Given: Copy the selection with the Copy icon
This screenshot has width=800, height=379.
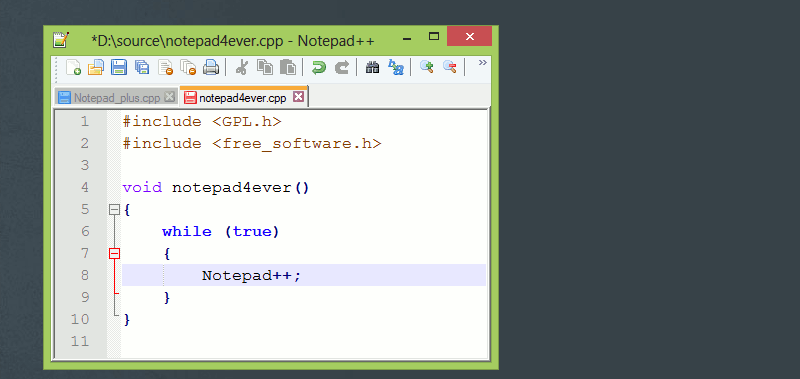Looking at the screenshot, I should coord(264,67).
